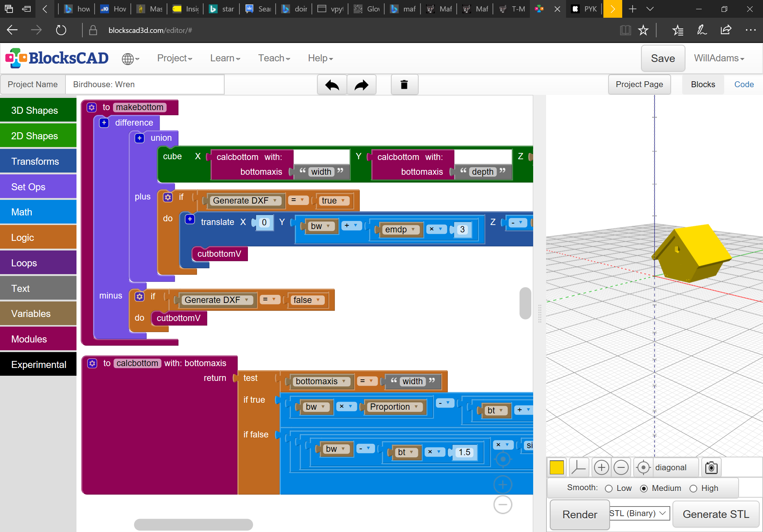Click the vertical workspace scrollbar

click(525, 303)
